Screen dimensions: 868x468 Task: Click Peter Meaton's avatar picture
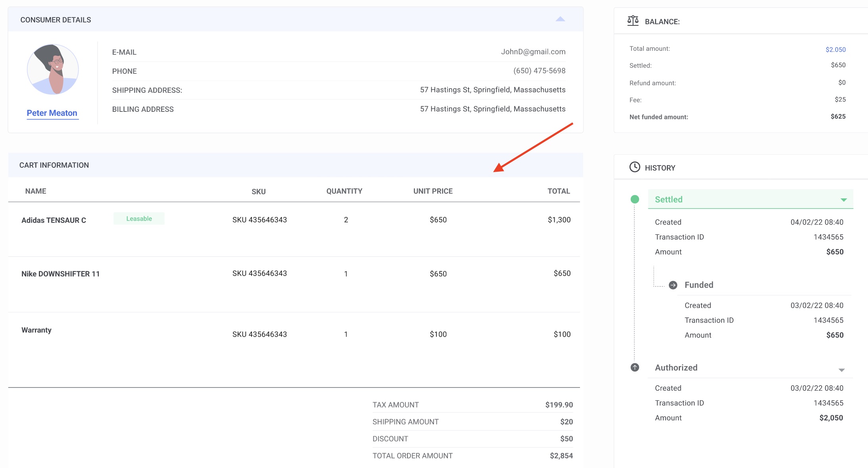(53, 69)
